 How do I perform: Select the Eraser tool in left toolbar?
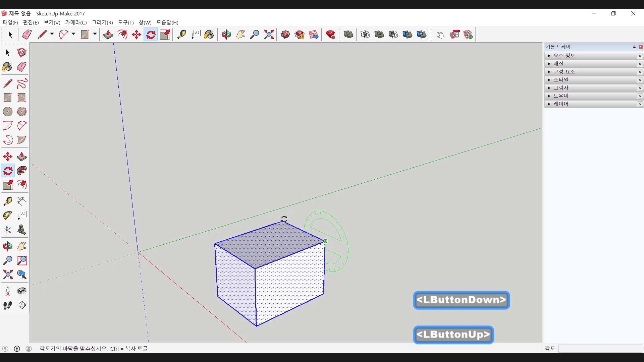point(21,67)
